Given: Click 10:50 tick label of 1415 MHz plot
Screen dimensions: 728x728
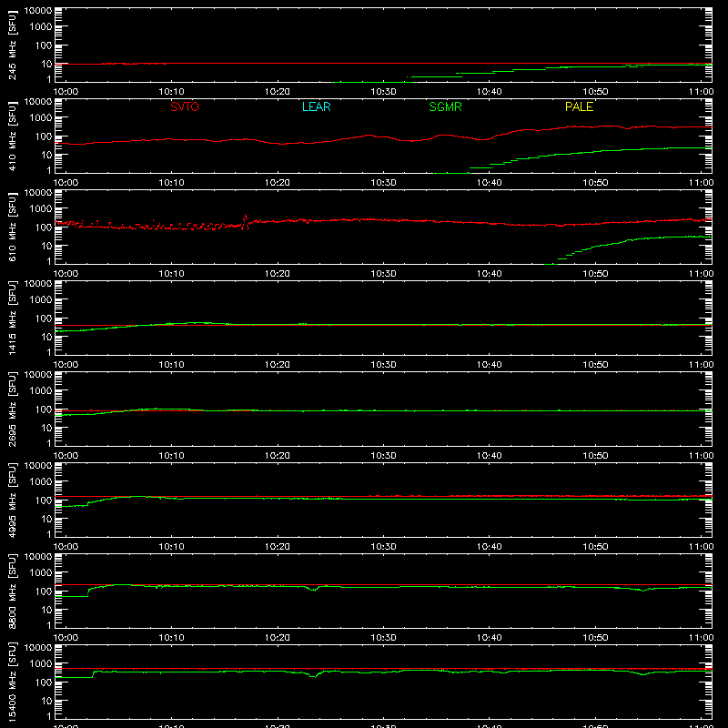Looking at the screenshot, I should (x=595, y=365).
